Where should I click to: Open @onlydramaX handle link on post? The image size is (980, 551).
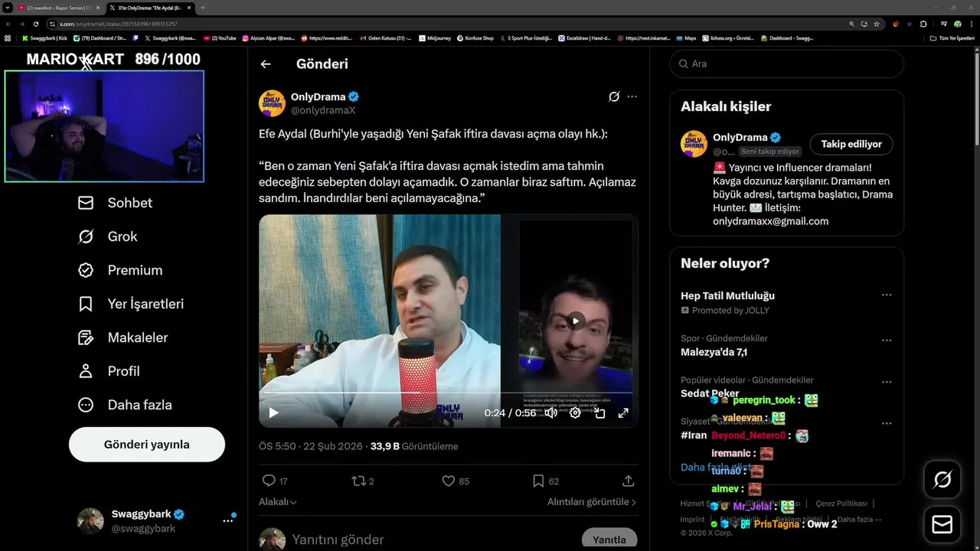(x=323, y=110)
